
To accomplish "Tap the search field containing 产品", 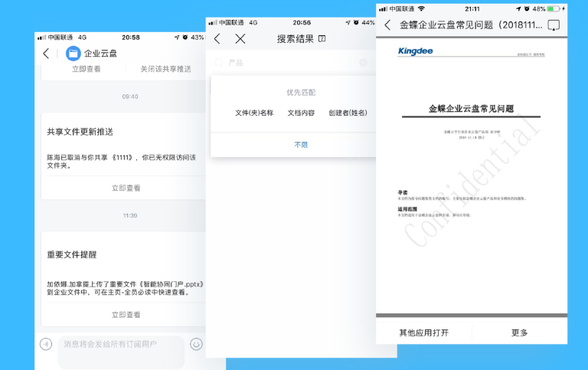I will point(293,63).
